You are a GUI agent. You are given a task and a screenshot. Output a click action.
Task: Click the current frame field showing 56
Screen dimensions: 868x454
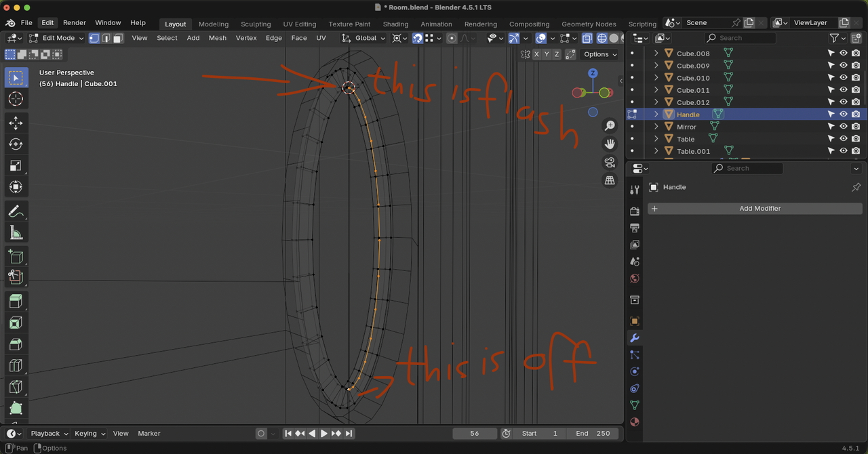click(x=475, y=434)
